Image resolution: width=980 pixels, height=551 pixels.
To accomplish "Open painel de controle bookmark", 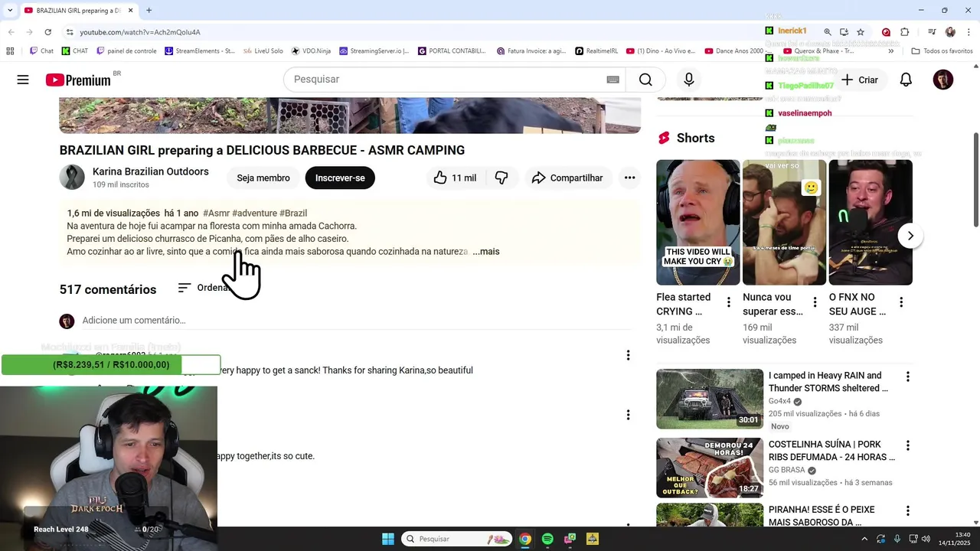I will tap(126, 51).
